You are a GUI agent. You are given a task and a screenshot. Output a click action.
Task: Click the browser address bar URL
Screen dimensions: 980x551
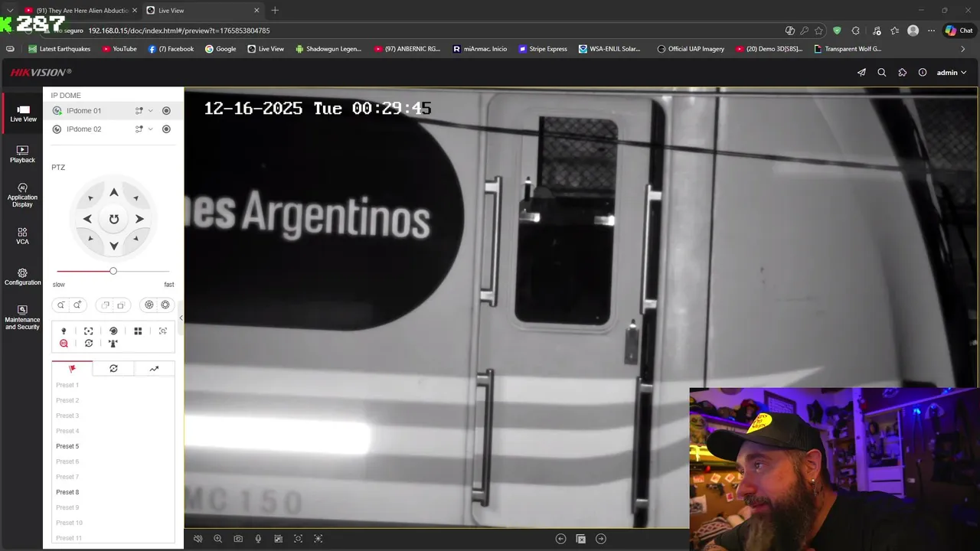pyautogui.click(x=179, y=31)
